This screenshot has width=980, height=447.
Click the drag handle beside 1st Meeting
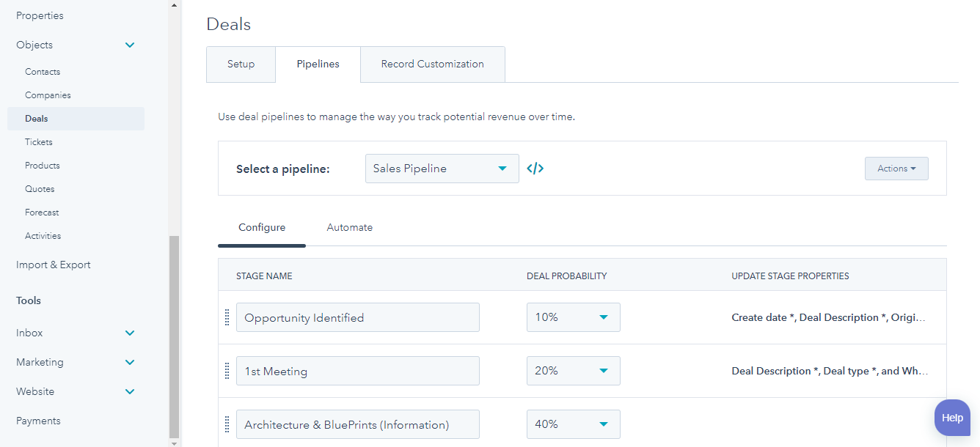coord(227,371)
